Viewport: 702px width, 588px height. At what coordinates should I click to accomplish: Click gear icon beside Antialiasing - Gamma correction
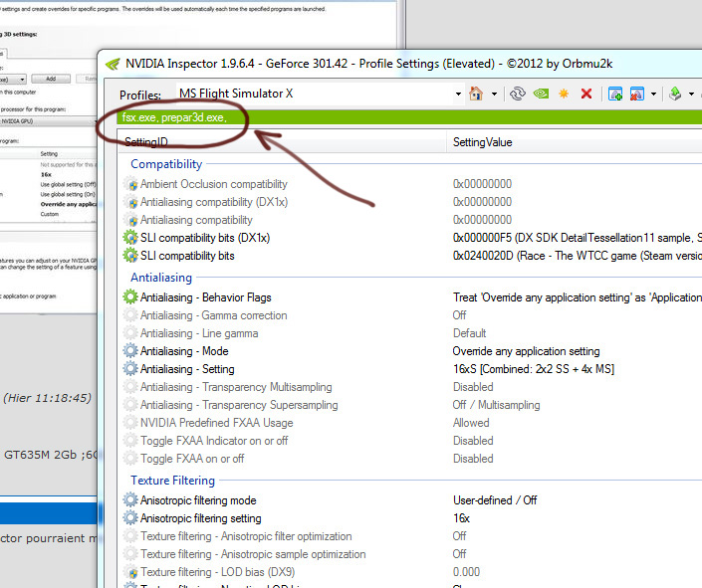130,315
